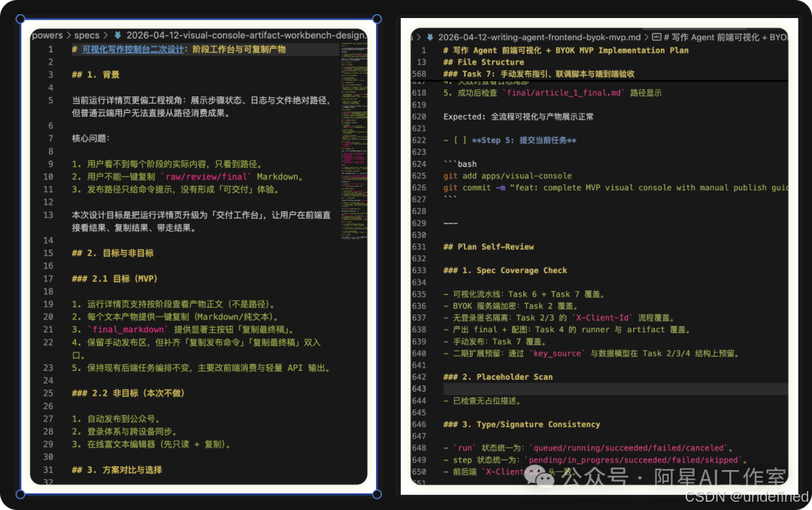Click line '- BYOK 服务端加密: Task 2 覆盖。'
This screenshot has width=812, height=510.
pos(510,306)
